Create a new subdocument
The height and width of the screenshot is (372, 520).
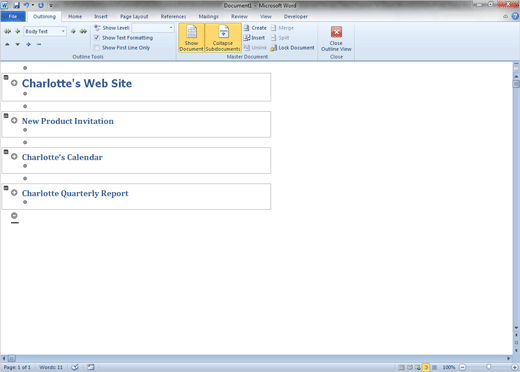tap(255, 28)
